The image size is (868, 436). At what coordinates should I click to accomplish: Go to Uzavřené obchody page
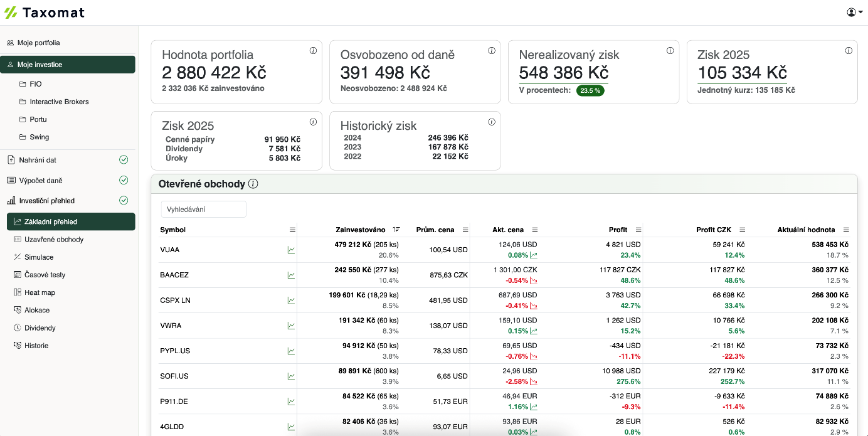pos(53,240)
